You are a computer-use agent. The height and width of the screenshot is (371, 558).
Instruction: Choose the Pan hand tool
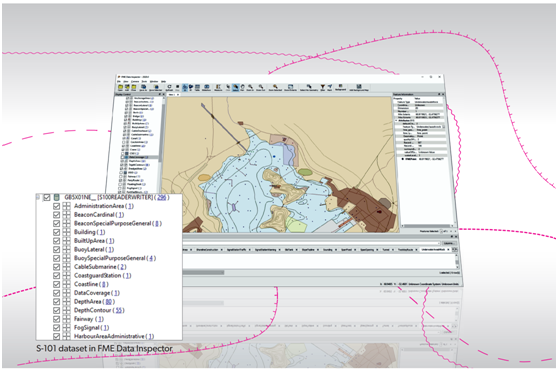[x=242, y=87]
